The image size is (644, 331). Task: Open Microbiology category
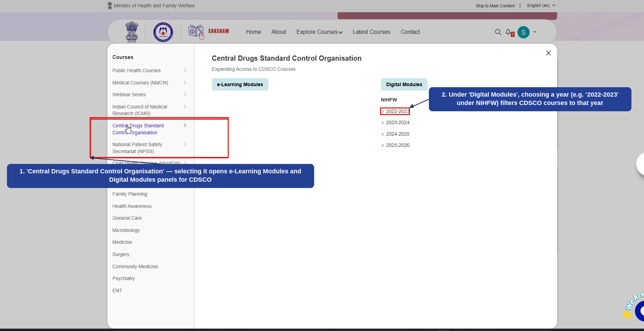126,230
